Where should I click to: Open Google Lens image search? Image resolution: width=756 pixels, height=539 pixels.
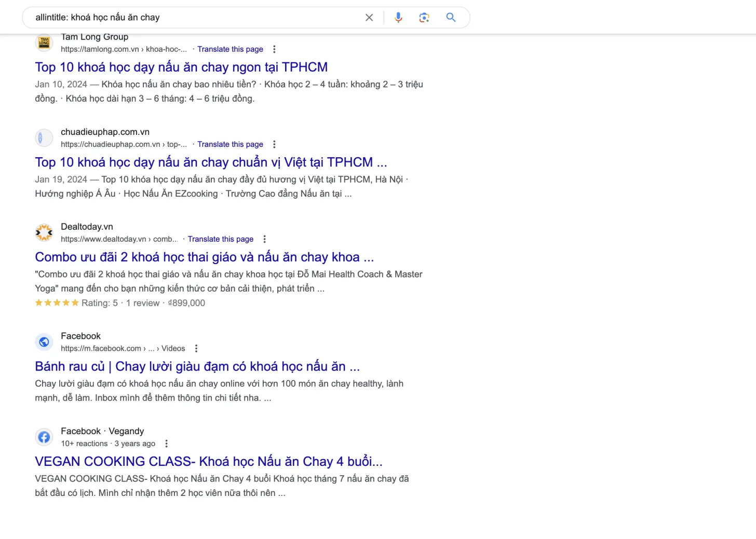point(424,17)
